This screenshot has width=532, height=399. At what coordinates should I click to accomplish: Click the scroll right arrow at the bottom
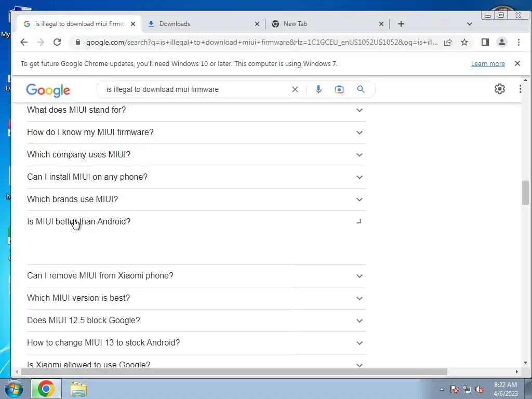tap(517, 372)
